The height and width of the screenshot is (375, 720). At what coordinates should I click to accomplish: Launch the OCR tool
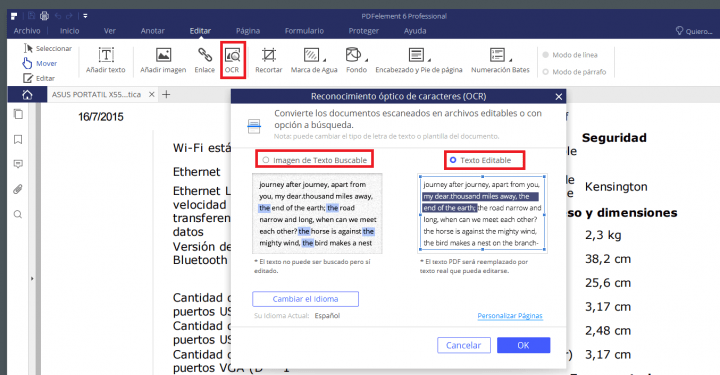pyautogui.click(x=232, y=60)
